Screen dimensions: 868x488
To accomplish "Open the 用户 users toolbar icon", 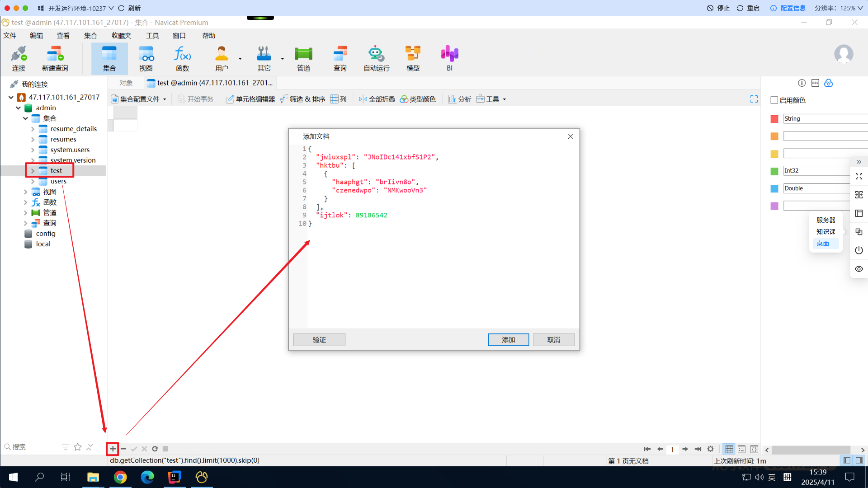I will coord(222,59).
